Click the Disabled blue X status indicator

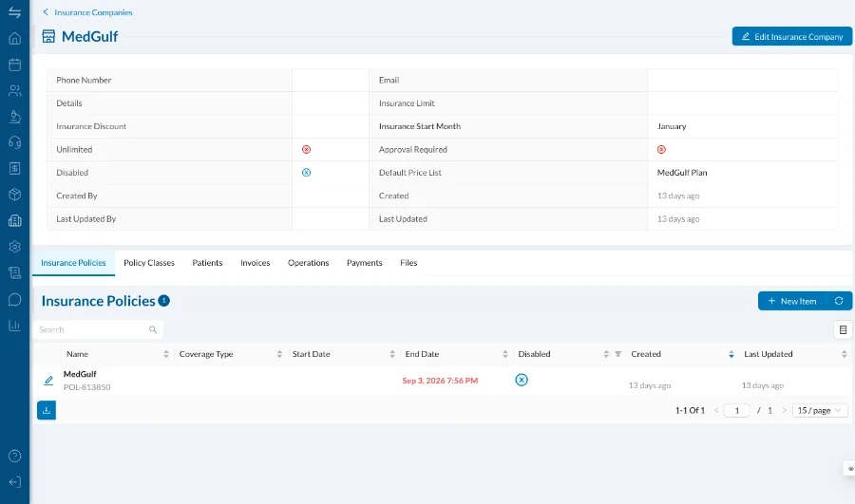point(307,172)
